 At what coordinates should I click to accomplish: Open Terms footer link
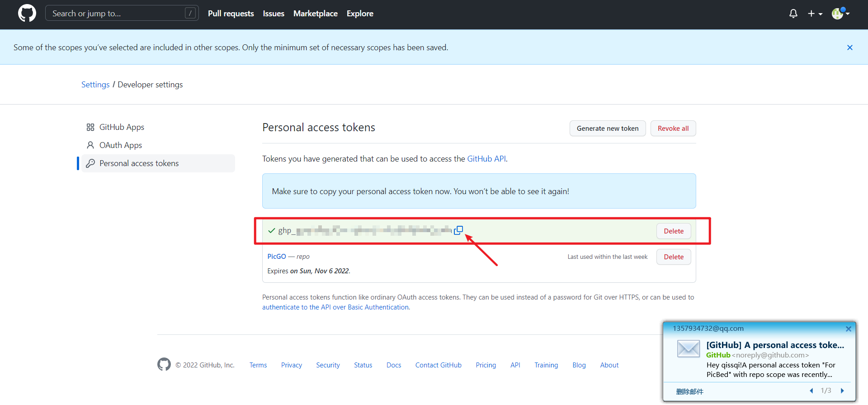[258, 365]
